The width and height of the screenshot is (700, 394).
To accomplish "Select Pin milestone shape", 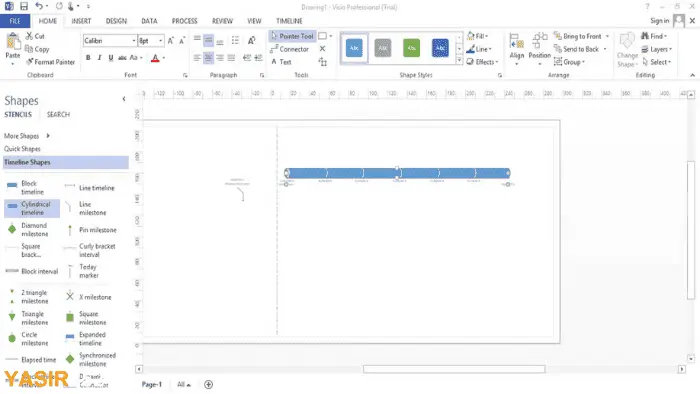I will tap(92, 230).
